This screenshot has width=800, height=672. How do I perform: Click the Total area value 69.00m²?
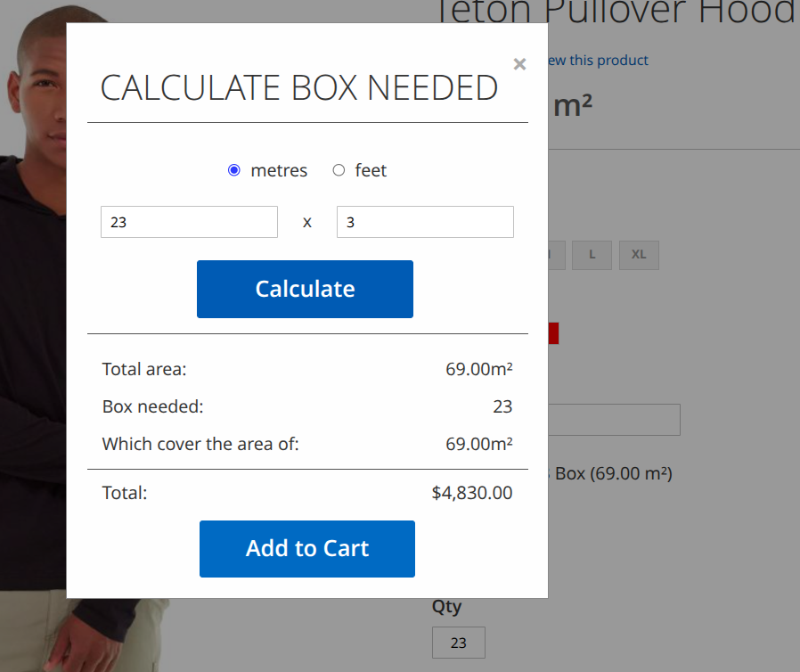(x=478, y=369)
